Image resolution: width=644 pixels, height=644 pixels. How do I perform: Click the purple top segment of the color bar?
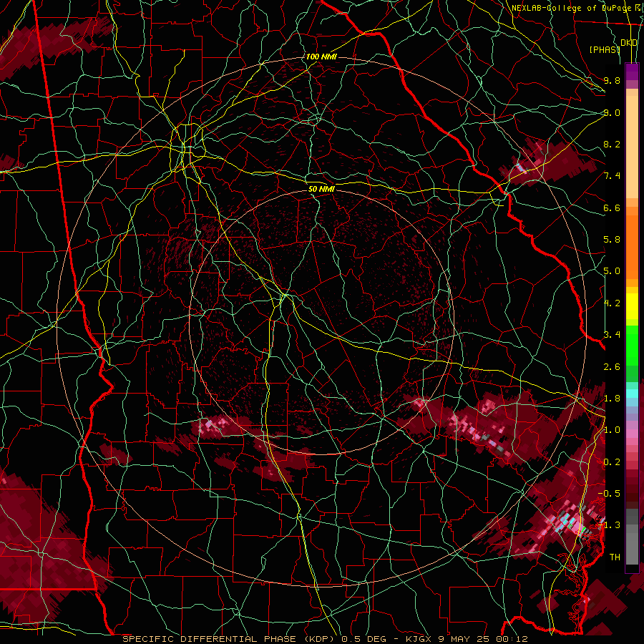(632, 72)
